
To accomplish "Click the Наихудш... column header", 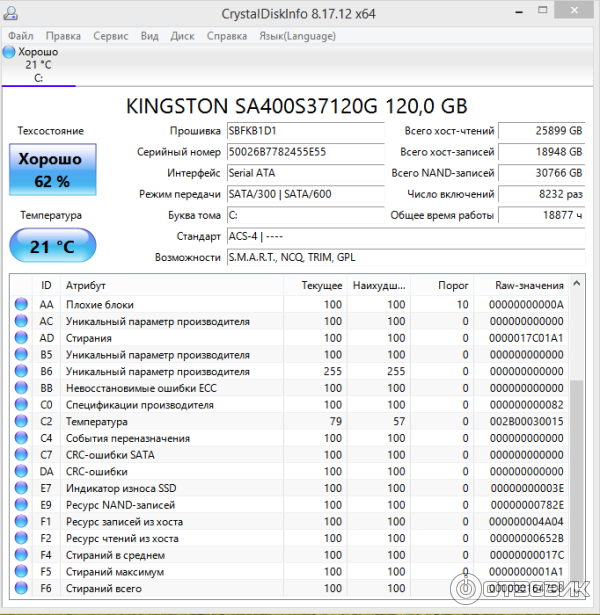I will click(379, 285).
